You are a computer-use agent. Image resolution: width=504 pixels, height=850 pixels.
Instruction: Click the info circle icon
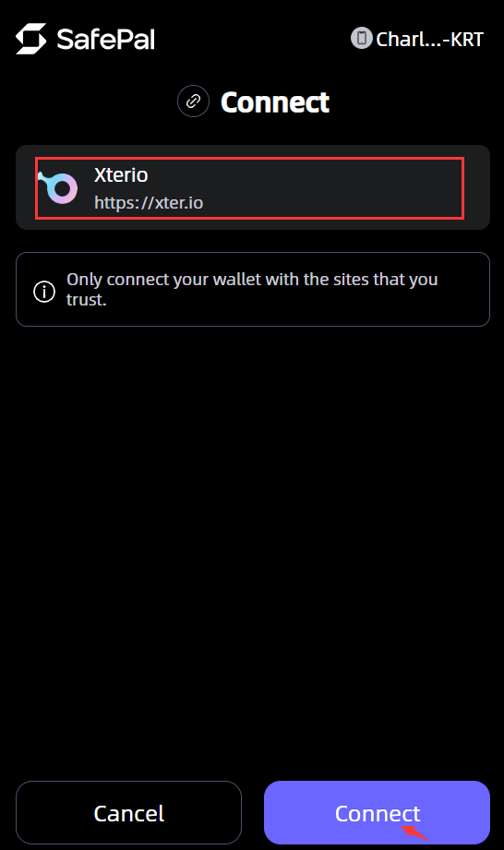[44, 291]
